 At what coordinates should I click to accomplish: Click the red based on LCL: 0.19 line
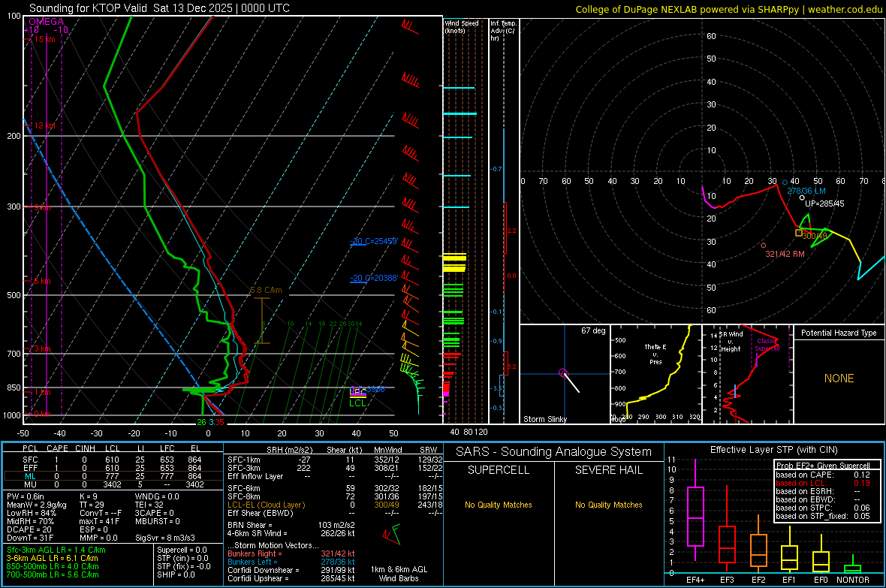point(823,483)
